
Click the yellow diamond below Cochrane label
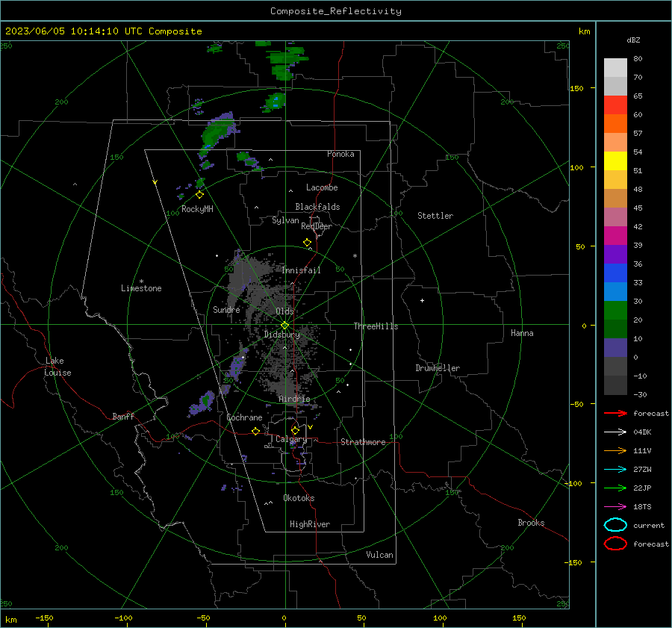[x=255, y=431]
